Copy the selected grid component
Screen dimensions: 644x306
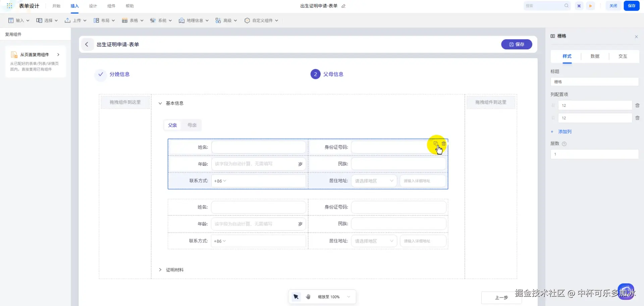[x=436, y=143]
